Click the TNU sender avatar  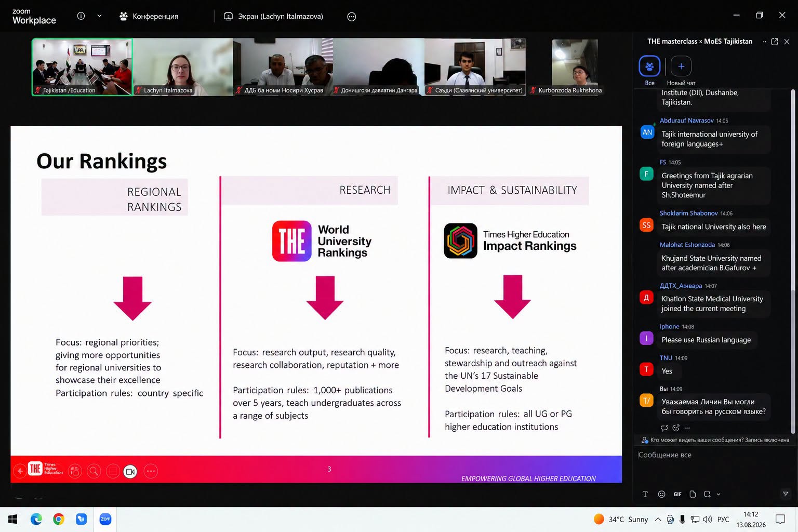click(x=646, y=369)
